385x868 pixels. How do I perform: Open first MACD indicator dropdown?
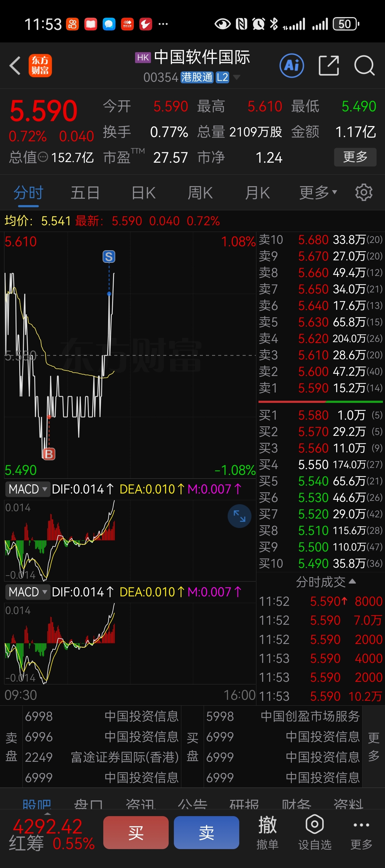[x=28, y=489]
